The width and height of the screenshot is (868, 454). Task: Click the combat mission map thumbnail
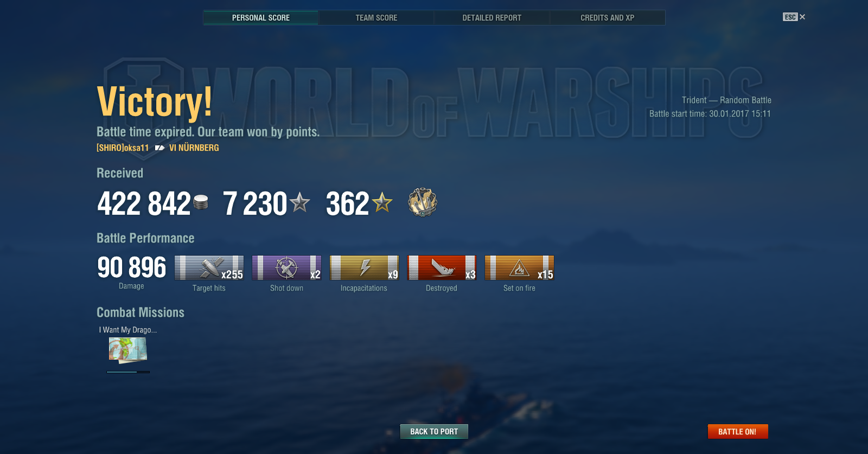(128, 350)
